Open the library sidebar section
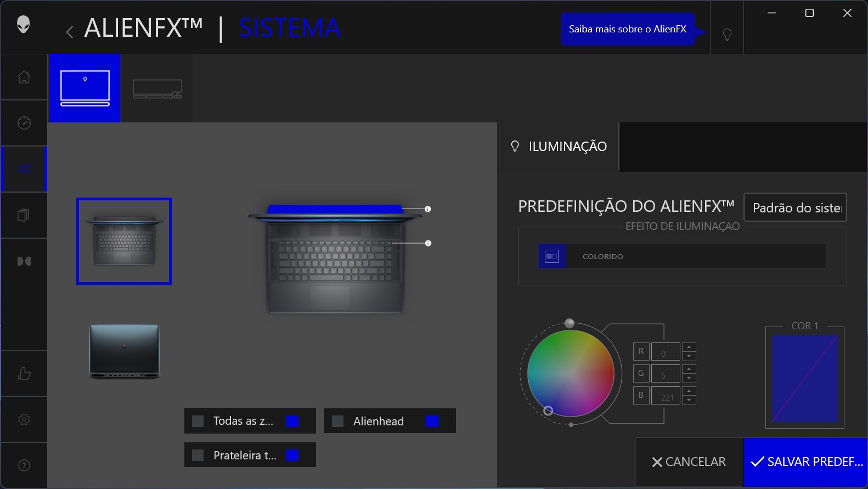The height and width of the screenshot is (489, 868). [24, 215]
